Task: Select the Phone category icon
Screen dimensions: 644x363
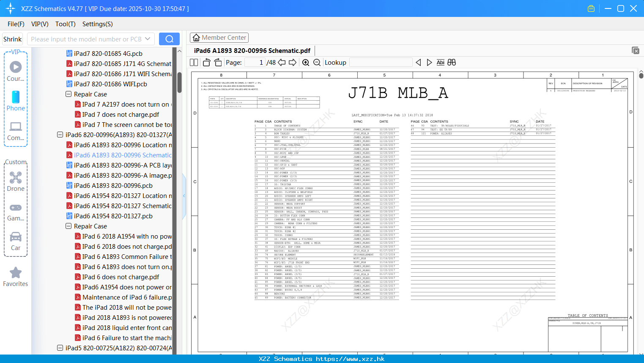Action: coord(16,101)
